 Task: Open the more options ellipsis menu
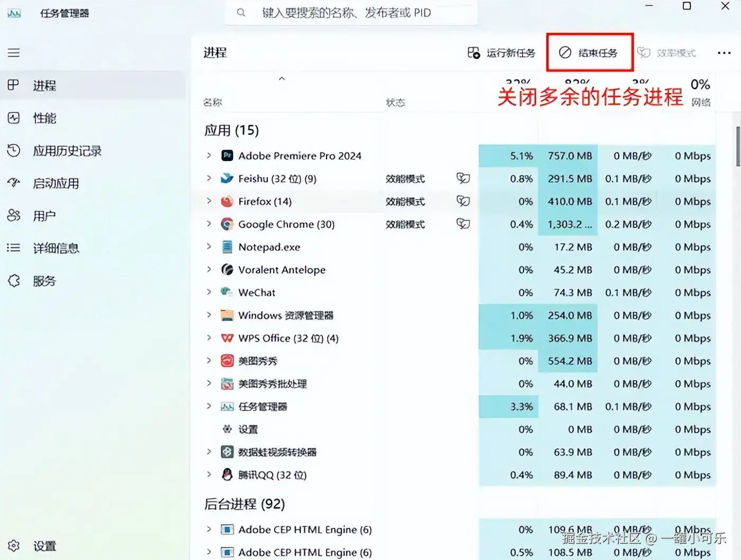point(724,52)
